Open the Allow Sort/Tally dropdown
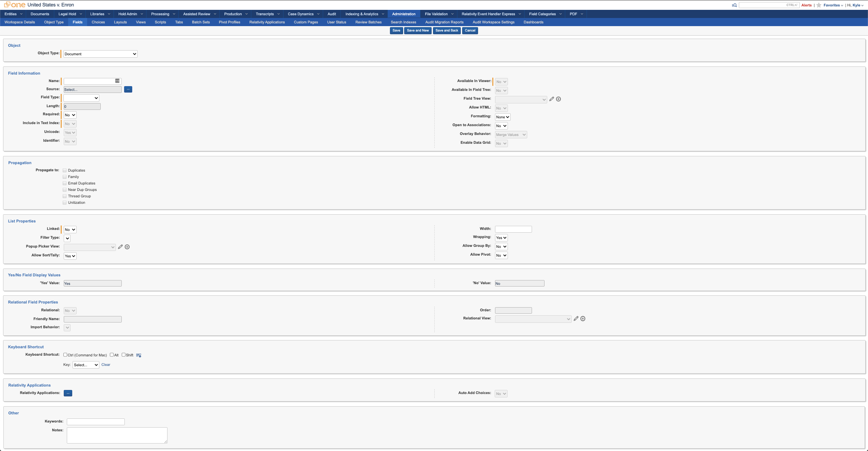Image resolution: width=868 pixels, height=451 pixels. (x=70, y=256)
